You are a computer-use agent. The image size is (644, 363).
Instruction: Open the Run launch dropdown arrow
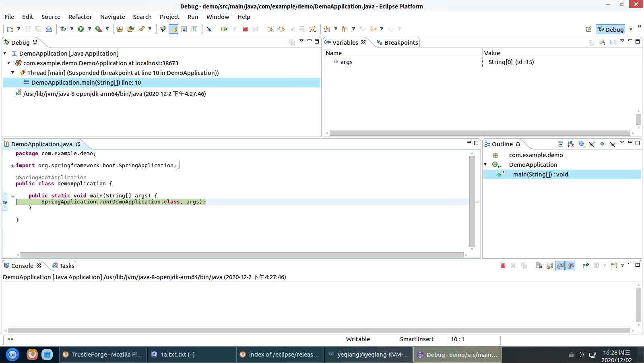tap(89, 29)
